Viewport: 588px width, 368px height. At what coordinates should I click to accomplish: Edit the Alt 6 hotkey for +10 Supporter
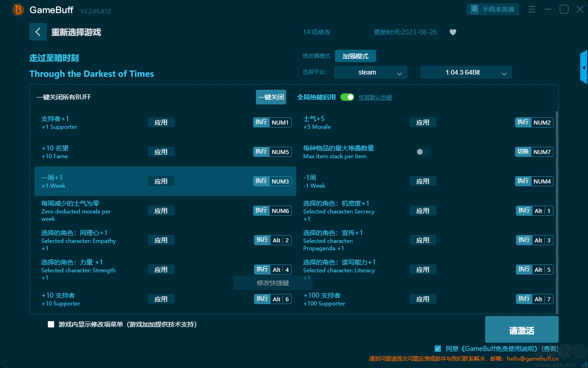tap(281, 299)
